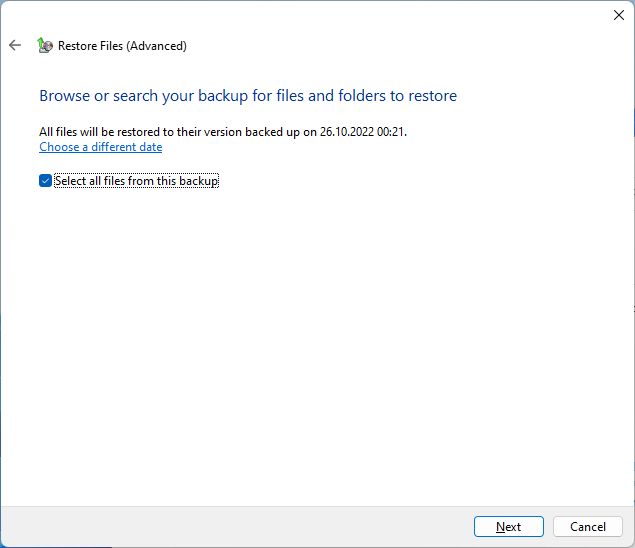
Task: Click the word 'Choose' in the date link
Action: point(59,147)
